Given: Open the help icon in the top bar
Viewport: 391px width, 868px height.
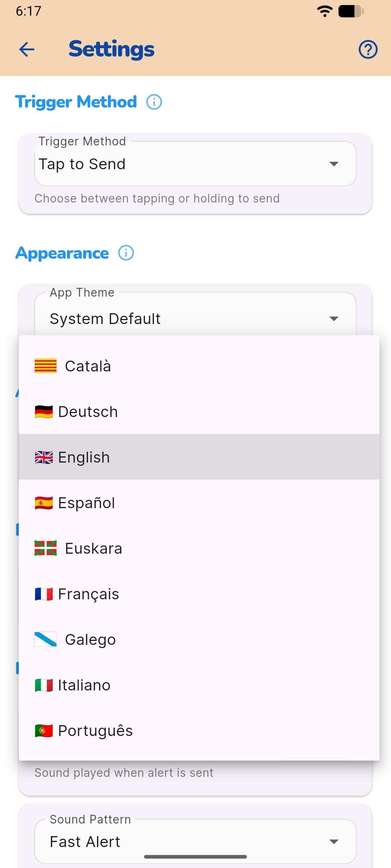Looking at the screenshot, I should click(x=368, y=50).
